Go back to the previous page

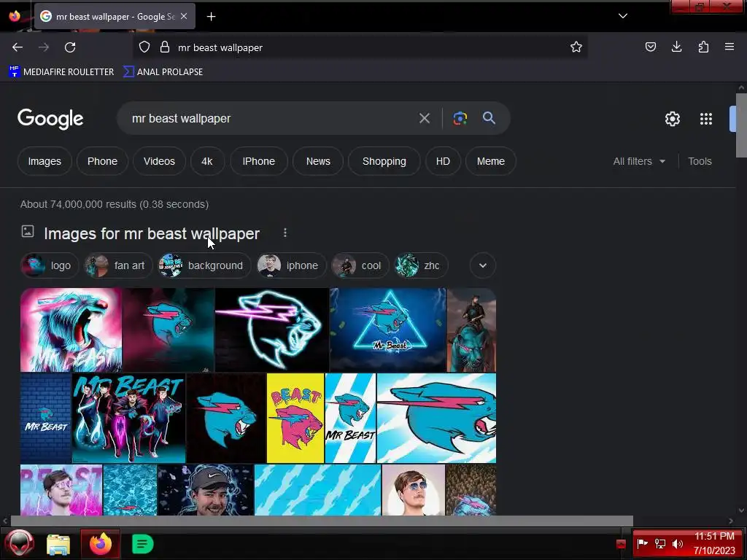pos(18,47)
